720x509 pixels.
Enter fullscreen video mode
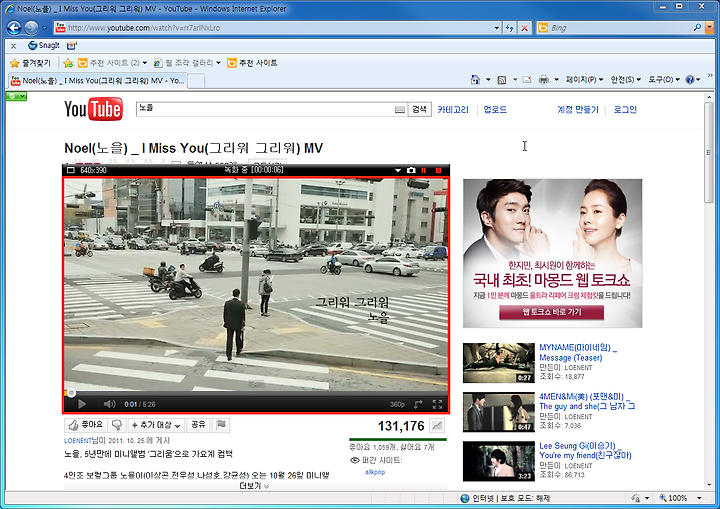437,404
